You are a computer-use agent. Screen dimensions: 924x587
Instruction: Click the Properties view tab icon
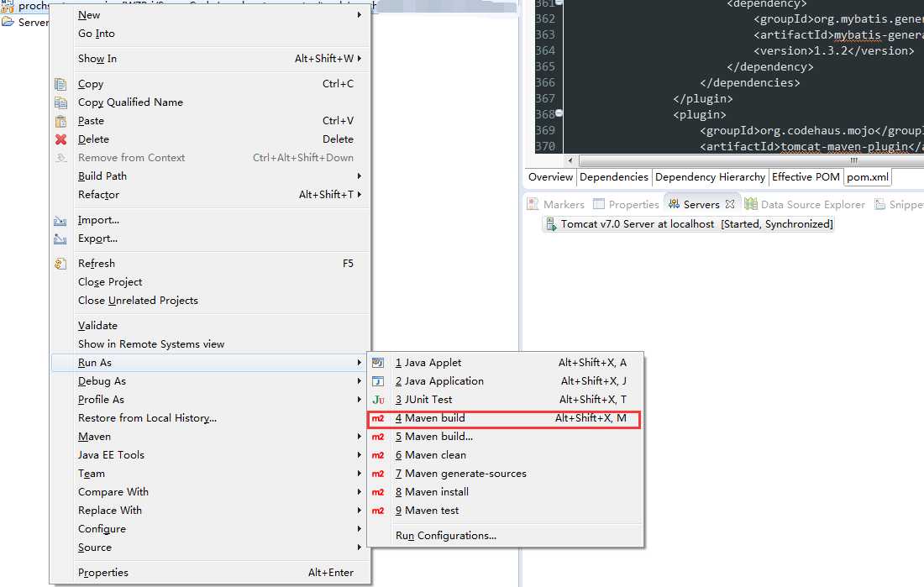point(599,204)
